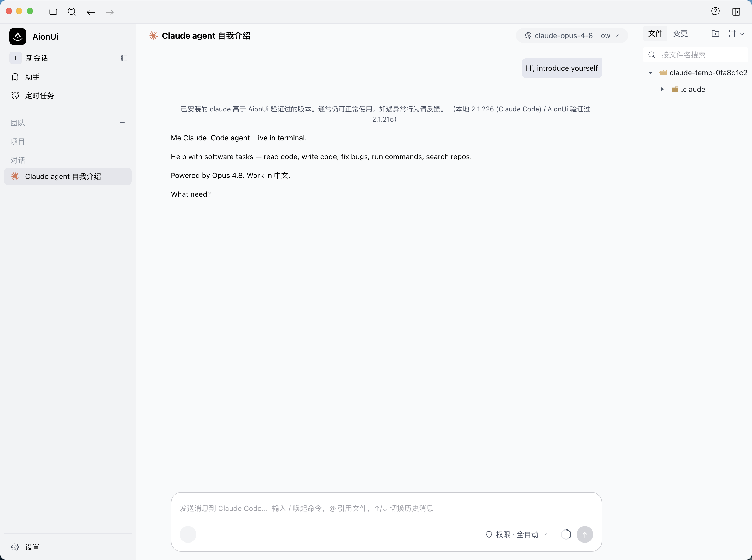Click the AionUi logo icon

(18, 37)
